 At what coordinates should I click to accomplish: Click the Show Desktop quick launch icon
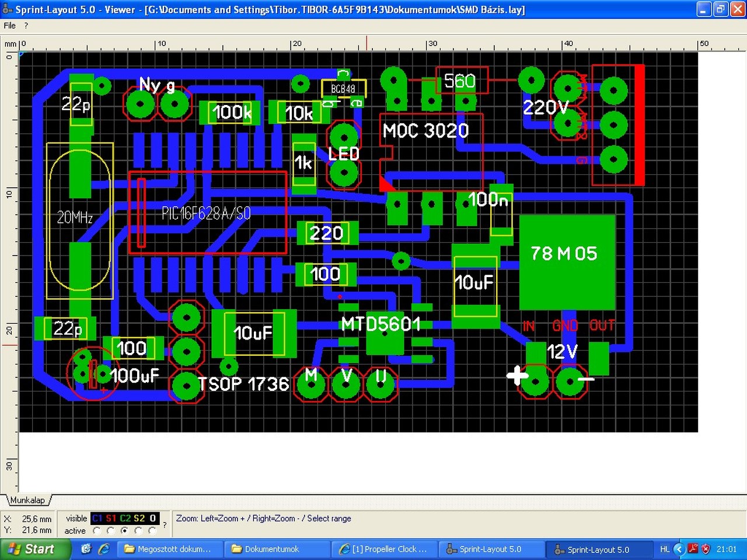click(86, 549)
